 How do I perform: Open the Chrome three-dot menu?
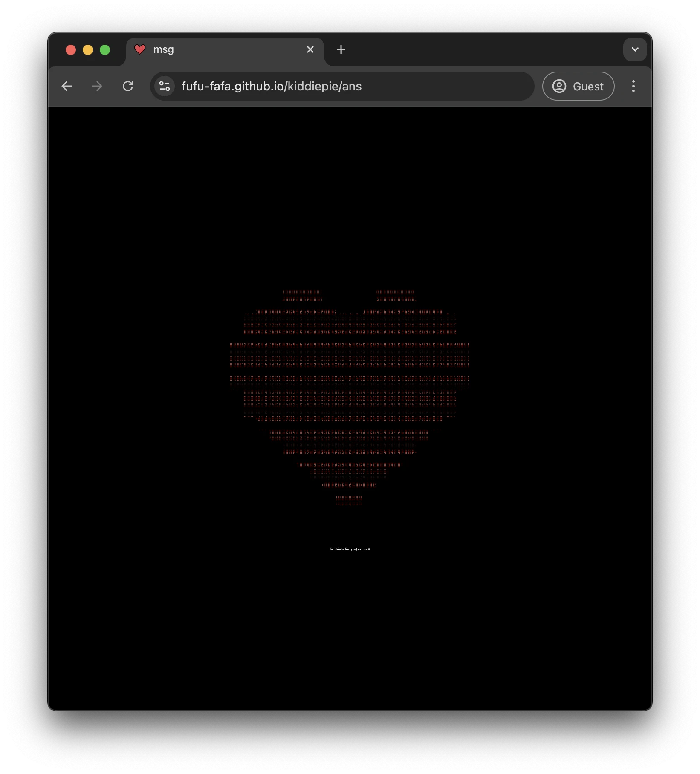pos(633,87)
